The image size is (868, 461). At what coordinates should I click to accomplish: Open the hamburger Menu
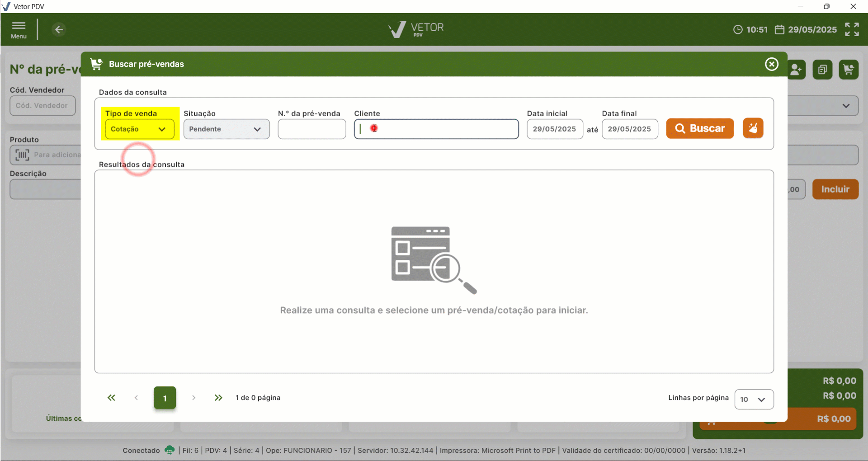coord(19,30)
